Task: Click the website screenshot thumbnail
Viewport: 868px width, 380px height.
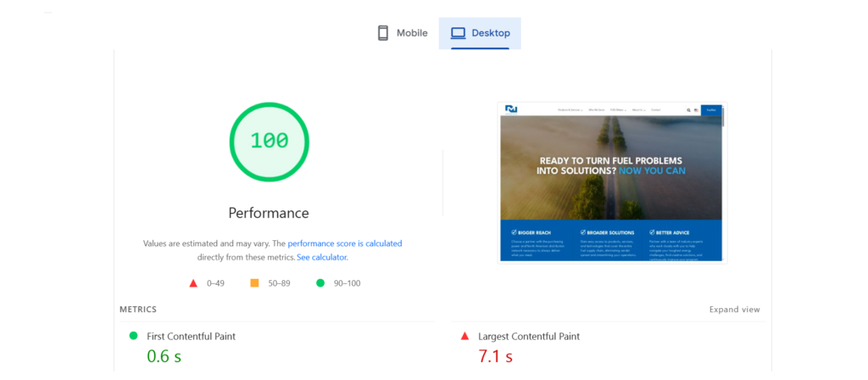Action: [x=611, y=182]
